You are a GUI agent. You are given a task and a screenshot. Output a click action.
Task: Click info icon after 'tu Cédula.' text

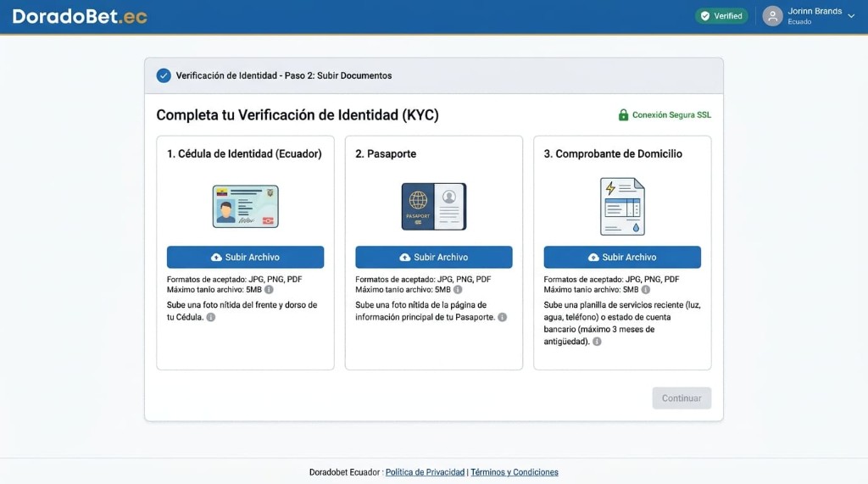point(211,317)
